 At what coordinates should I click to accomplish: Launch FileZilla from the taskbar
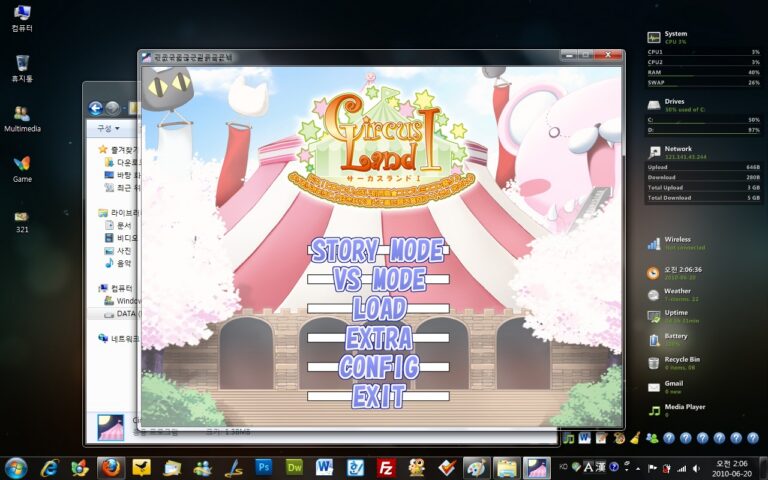click(x=385, y=468)
